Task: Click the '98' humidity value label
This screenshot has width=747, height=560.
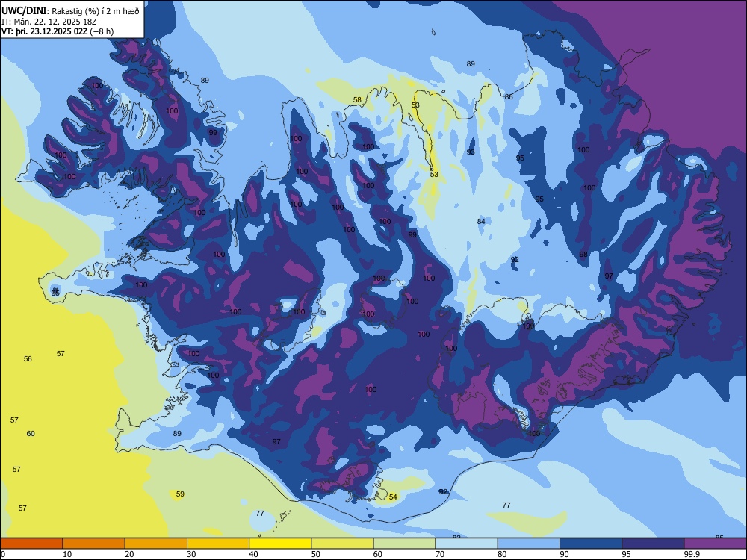Action: [583, 255]
